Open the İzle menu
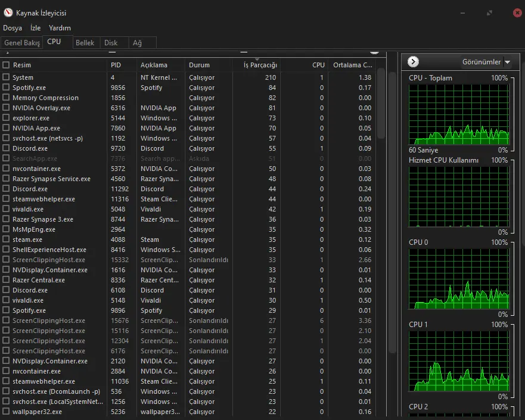 35,28
